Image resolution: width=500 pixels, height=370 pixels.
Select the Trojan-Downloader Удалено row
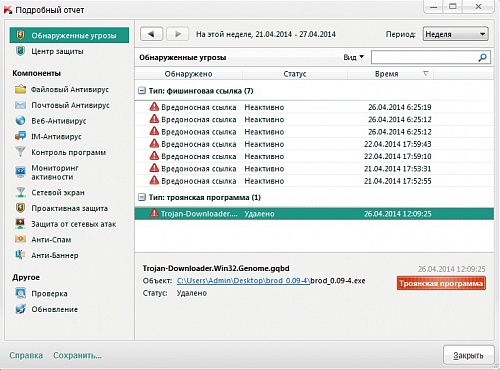pos(314,214)
